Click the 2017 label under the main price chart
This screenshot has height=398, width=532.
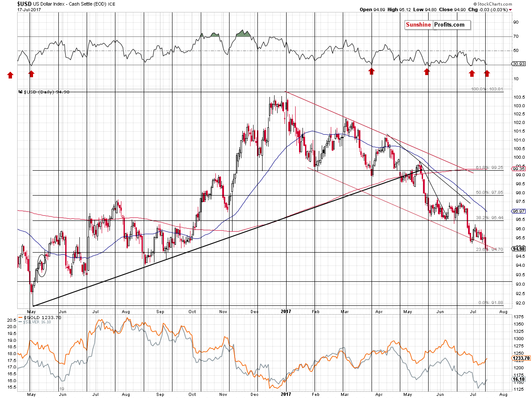(286, 312)
